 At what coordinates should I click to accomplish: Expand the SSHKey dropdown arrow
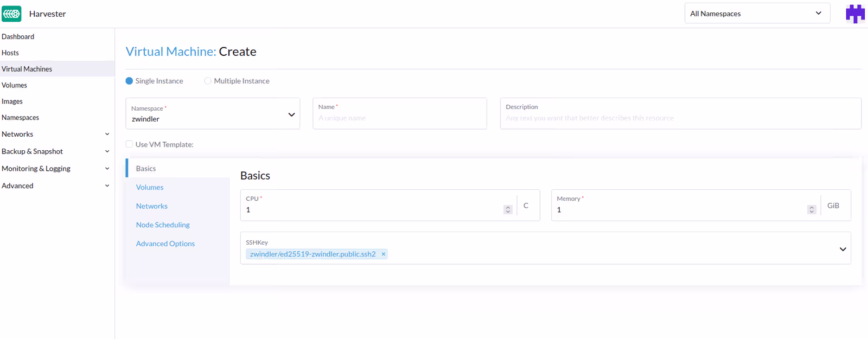pyautogui.click(x=843, y=249)
